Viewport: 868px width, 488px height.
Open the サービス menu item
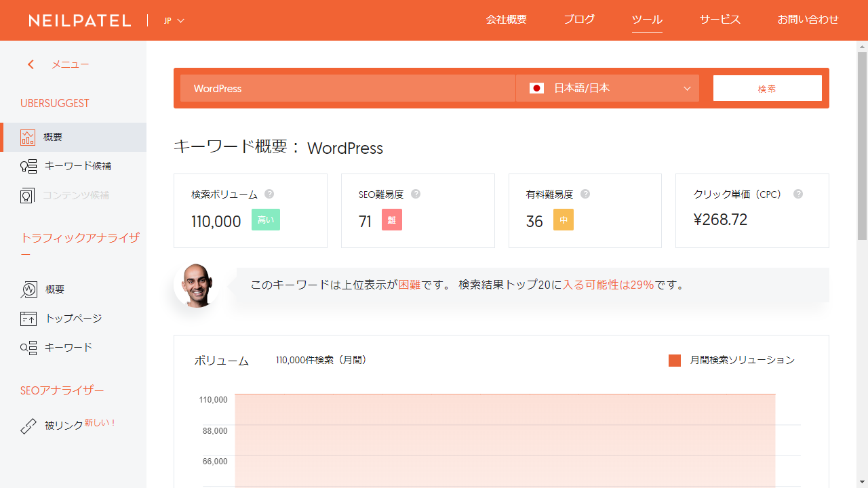point(720,20)
